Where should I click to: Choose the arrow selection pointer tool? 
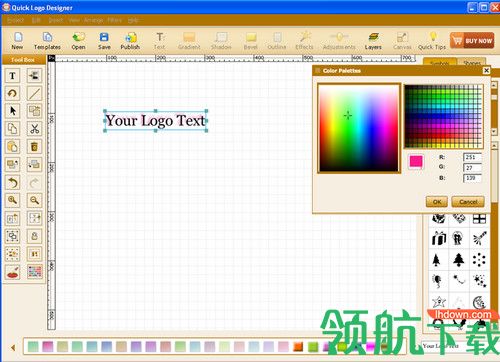click(13, 111)
